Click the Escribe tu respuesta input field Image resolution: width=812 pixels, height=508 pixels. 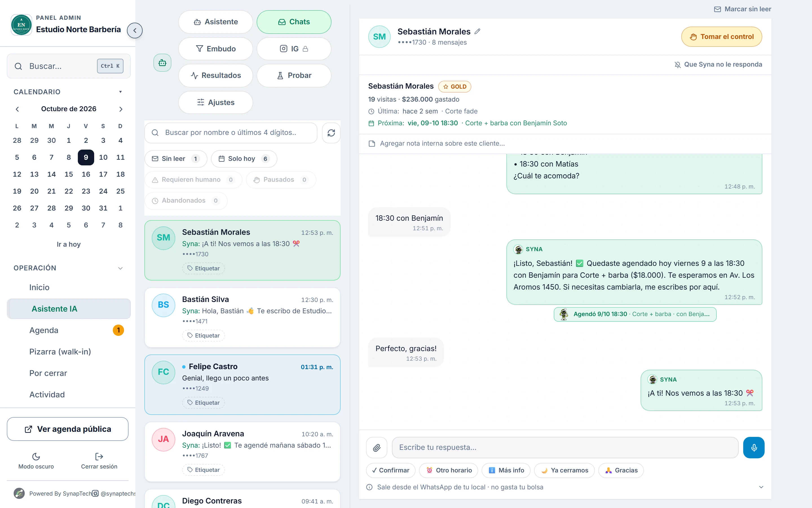[x=565, y=448]
